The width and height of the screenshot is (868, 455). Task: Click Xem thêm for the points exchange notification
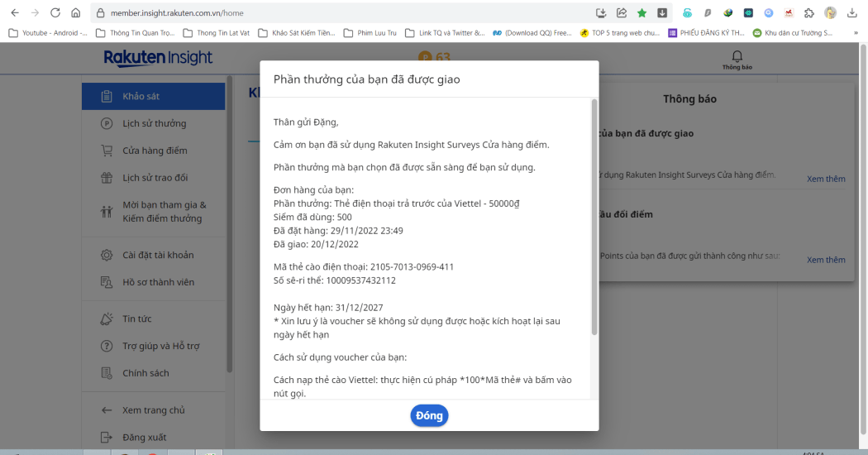(826, 260)
